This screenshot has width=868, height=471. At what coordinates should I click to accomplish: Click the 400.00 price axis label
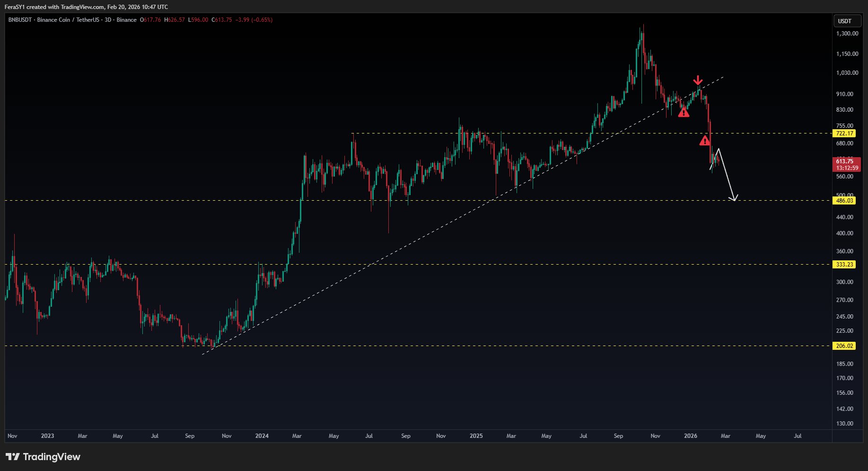[845, 233]
